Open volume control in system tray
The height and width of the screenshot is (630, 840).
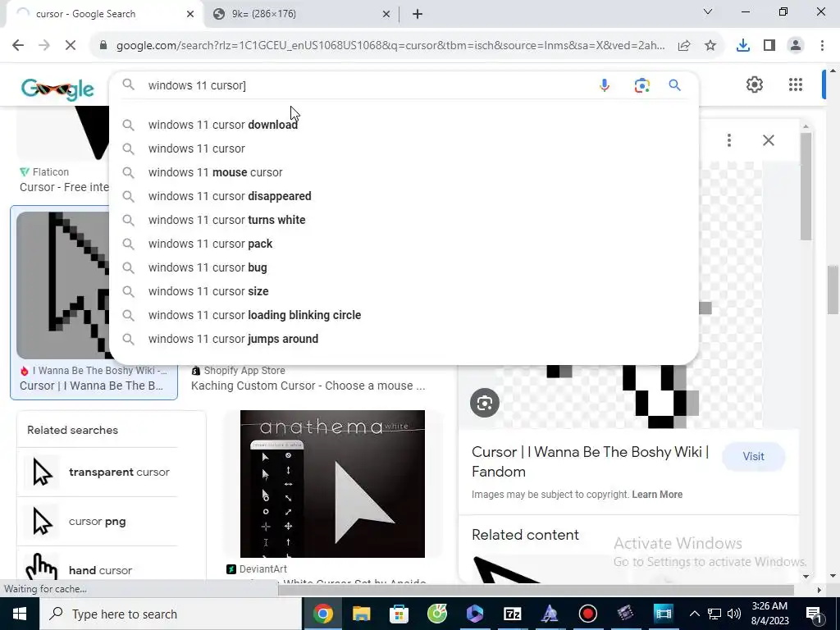[x=734, y=614]
